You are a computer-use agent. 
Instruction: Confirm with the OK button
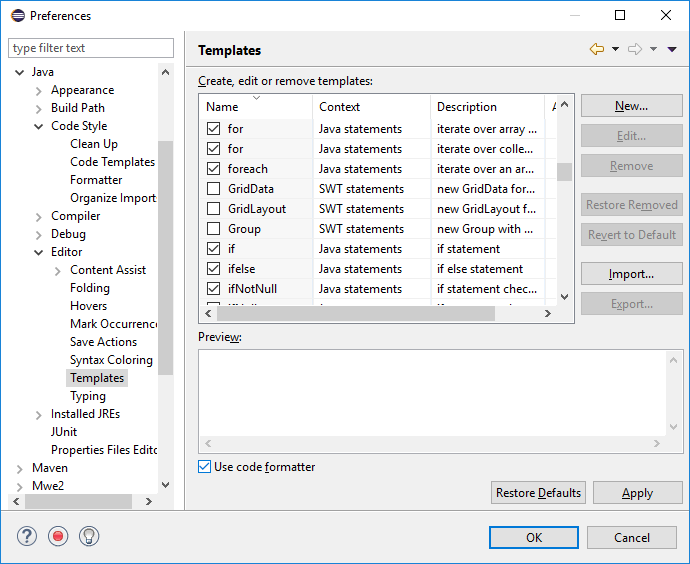click(534, 538)
